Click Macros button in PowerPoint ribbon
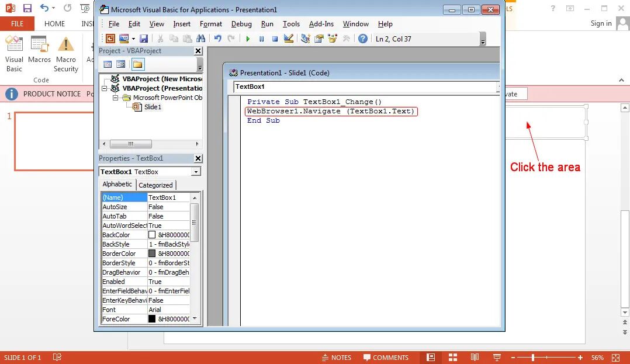The width and height of the screenshot is (630, 364). click(x=39, y=50)
